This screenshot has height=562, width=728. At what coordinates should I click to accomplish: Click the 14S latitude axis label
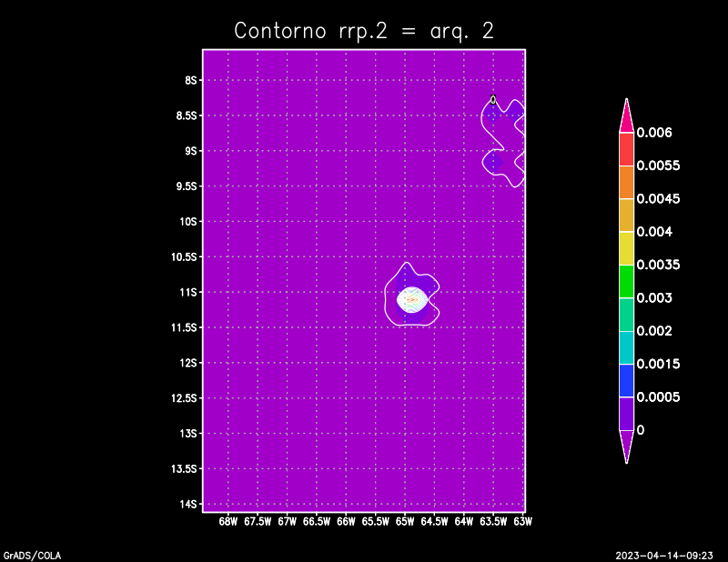(x=189, y=504)
